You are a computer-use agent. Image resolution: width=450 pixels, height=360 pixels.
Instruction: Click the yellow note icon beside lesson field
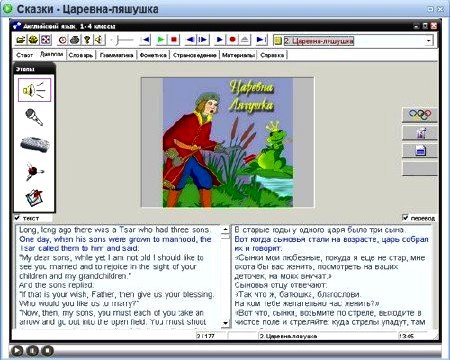(x=278, y=41)
